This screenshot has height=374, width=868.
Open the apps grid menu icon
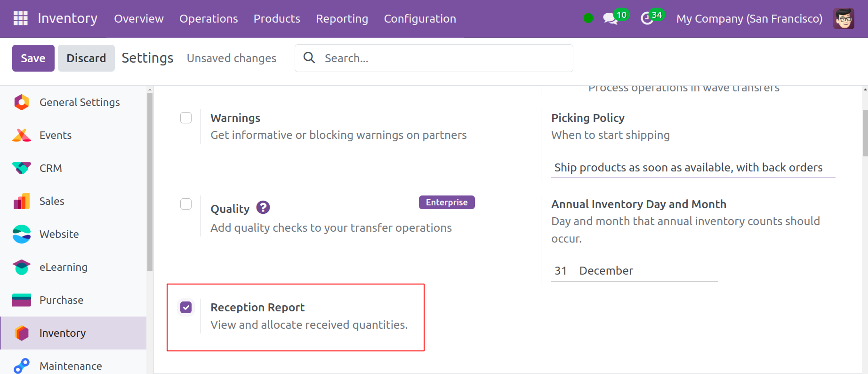[20, 18]
